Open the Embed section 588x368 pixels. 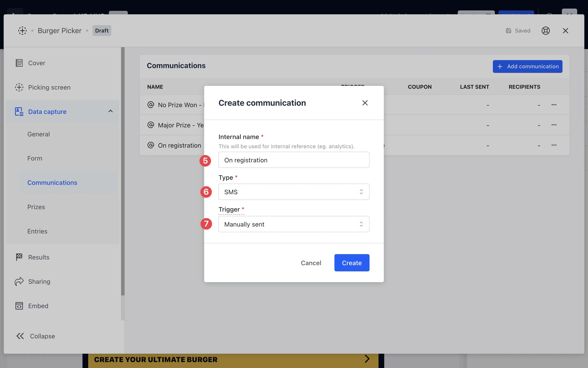click(x=62, y=306)
